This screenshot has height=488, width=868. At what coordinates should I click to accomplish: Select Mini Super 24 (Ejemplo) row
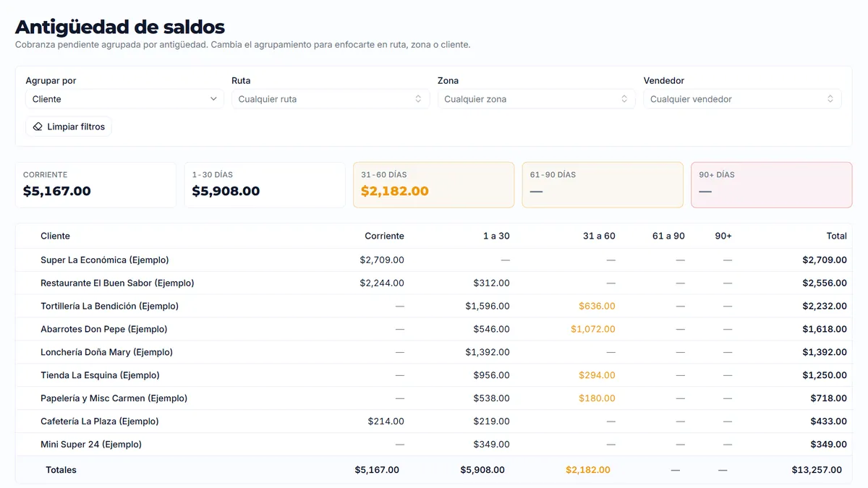pyautogui.click(x=434, y=445)
